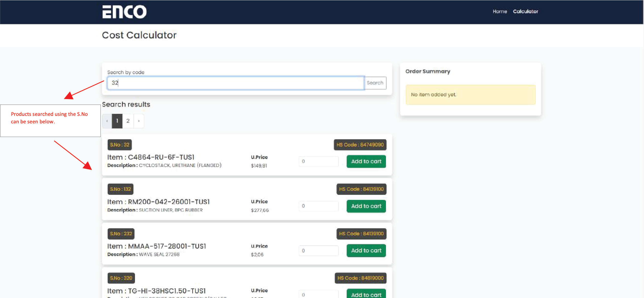Select results page 2

(128, 121)
